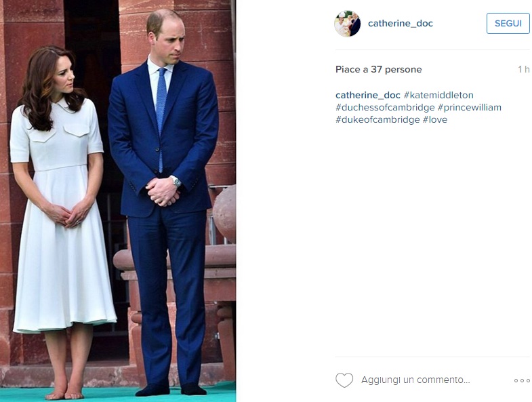Open catherine_doc username in the caption
This screenshot has width=532, height=402.
(368, 96)
